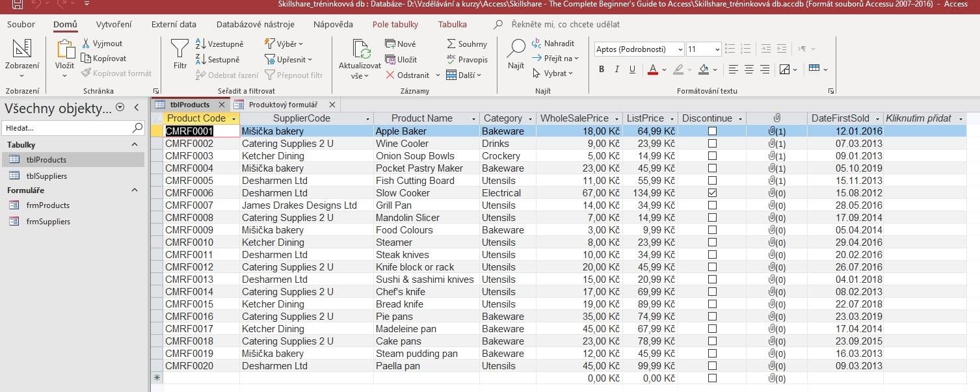This screenshot has width=980, height=392.
Task: Center align text
Action: click(749, 69)
